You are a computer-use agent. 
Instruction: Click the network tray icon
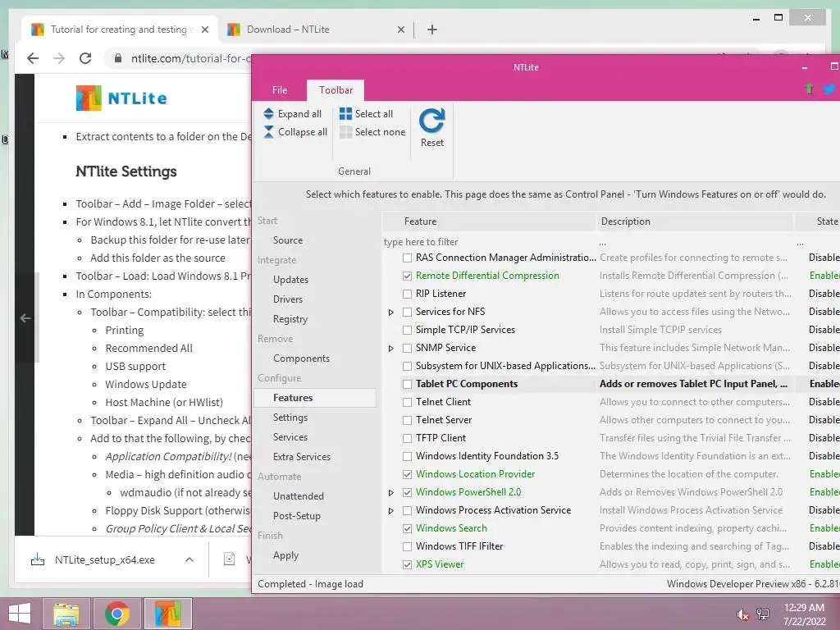[763, 614]
